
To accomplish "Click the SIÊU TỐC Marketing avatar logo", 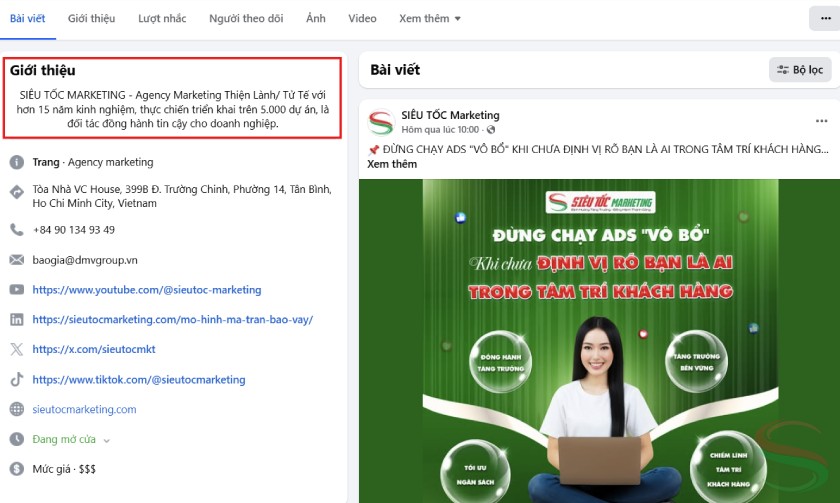I will point(381,122).
